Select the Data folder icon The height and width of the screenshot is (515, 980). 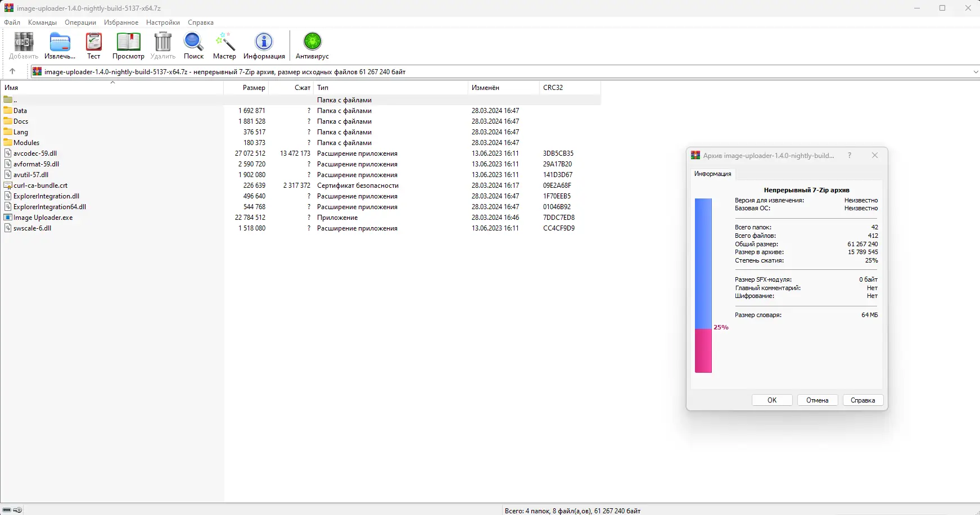coord(8,110)
